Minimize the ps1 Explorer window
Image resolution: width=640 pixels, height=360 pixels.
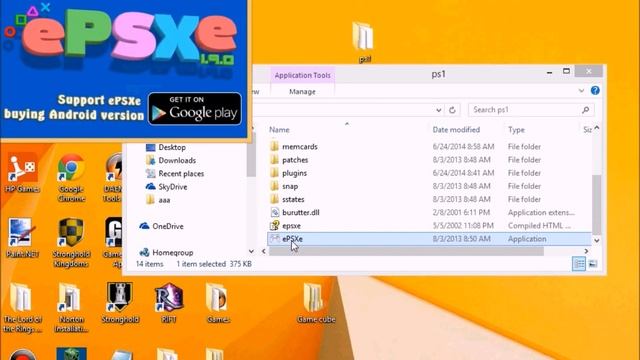coord(549,72)
